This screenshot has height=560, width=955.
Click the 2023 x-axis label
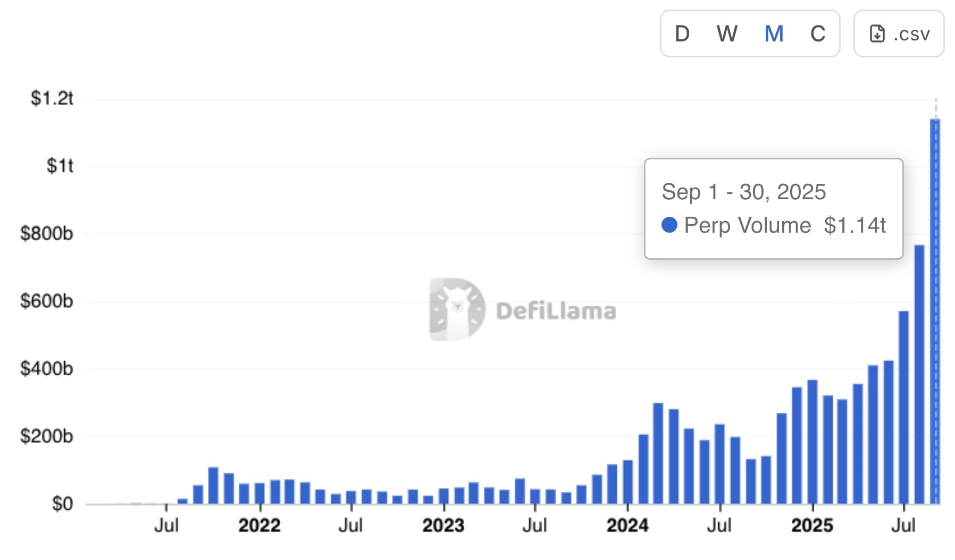(x=443, y=525)
